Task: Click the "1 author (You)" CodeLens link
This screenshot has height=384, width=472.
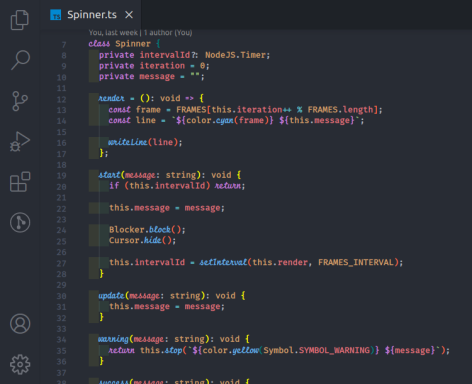Action: coord(168,33)
